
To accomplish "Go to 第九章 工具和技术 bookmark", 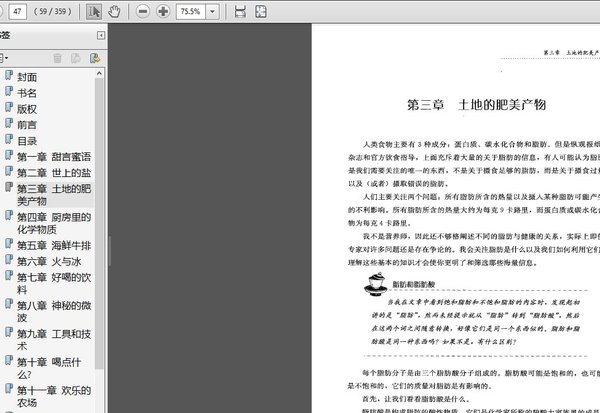I will [54, 340].
